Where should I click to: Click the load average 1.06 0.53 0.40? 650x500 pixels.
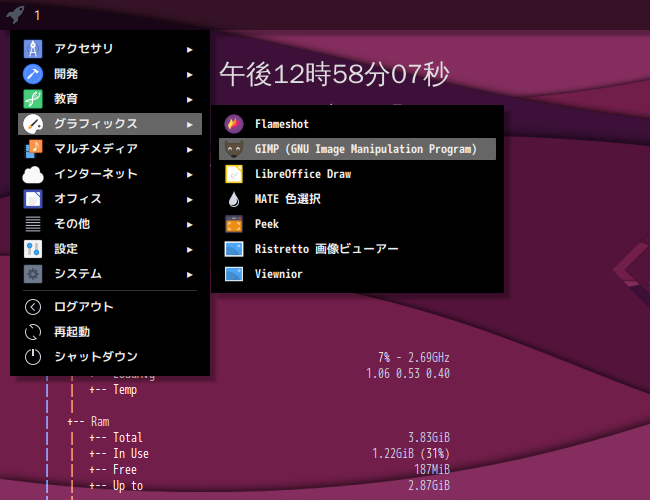coord(408,374)
